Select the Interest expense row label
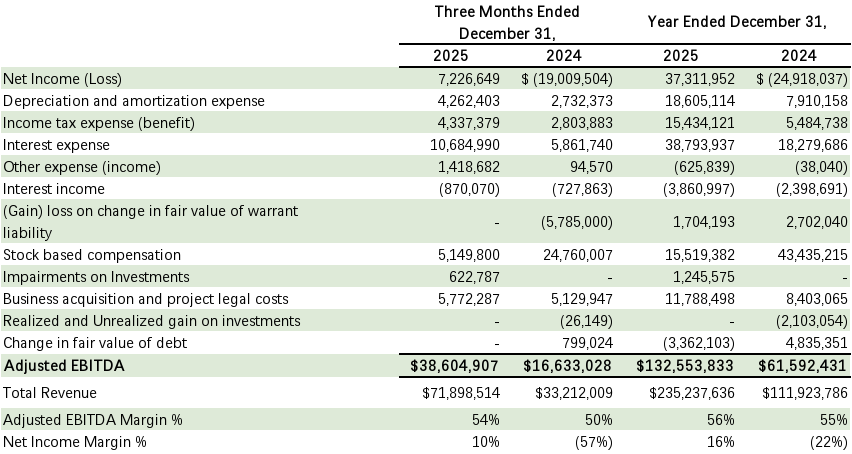The height and width of the screenshot is (454, 852). 54,144
